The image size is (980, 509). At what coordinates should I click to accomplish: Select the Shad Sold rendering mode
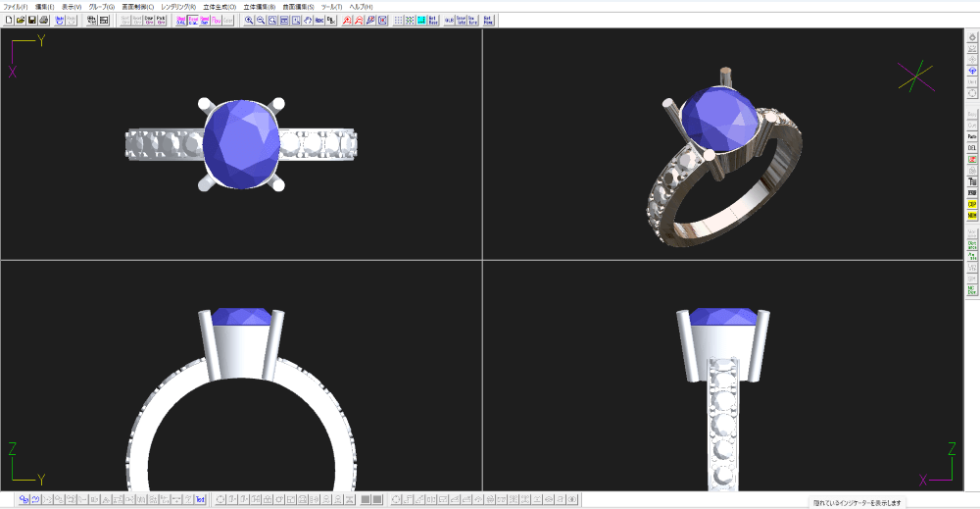[x=181, y=20]
